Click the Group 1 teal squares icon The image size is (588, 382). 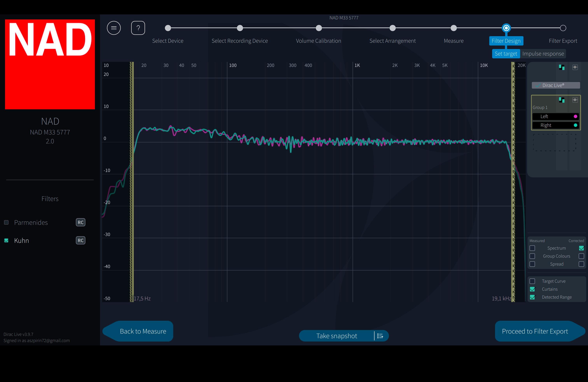point(562,100)
